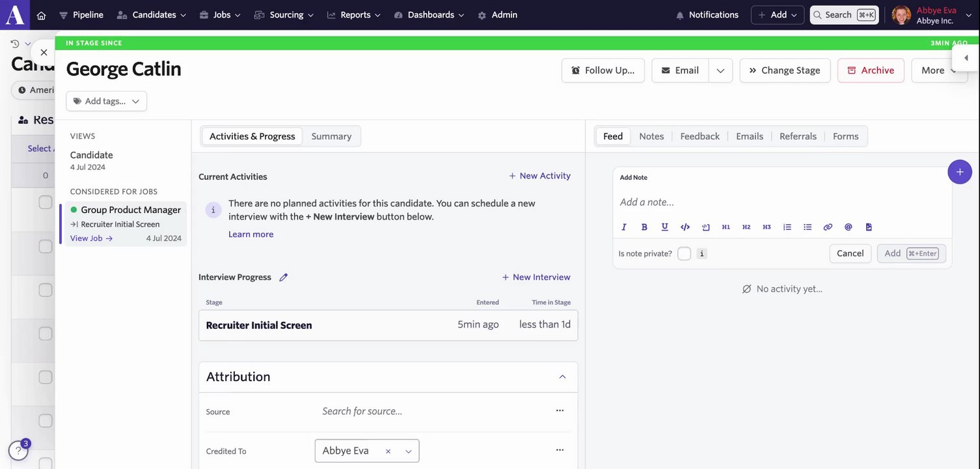980x469 pixels.
Task: Follow the Learn more link
Action: click(x=251, y=234)
